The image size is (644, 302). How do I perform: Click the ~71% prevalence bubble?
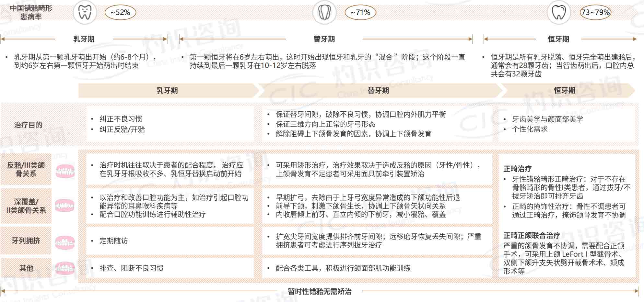pyautogui.click(x=360, y=13)
